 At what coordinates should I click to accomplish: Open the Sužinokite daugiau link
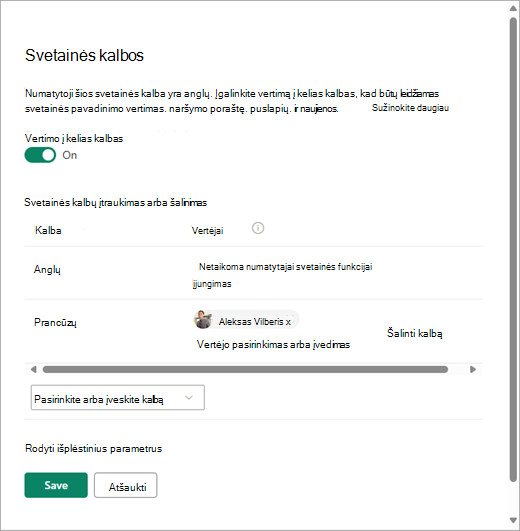pyautogui.click(x=410, y=108)
